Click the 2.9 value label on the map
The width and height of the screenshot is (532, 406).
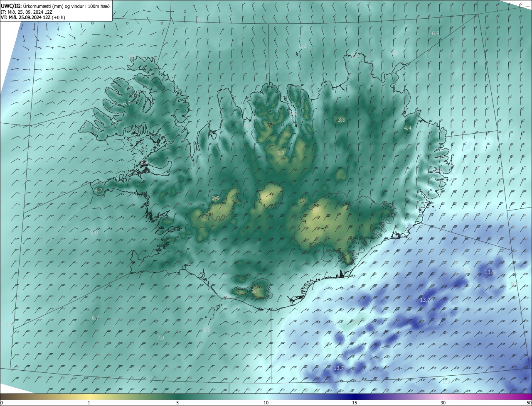(216, 198)
